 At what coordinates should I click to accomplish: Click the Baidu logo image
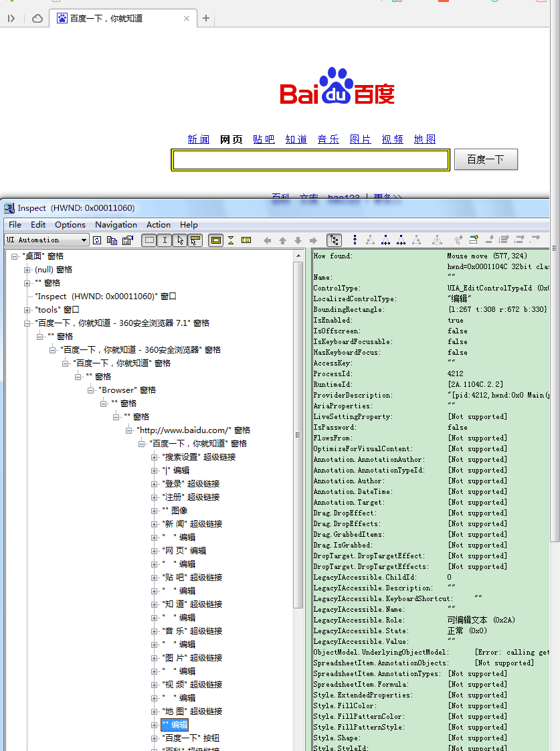(x=337, y=86)
